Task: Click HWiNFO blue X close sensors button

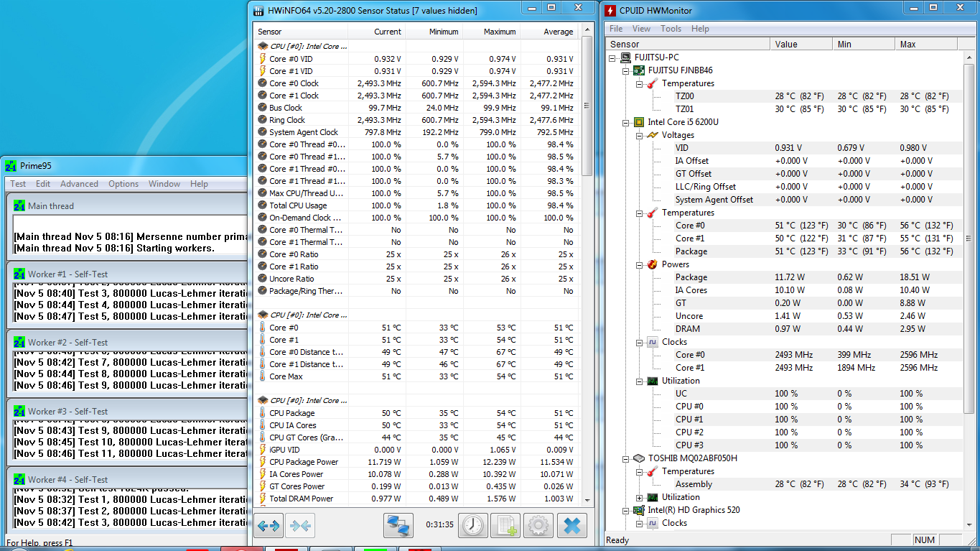Action: click(571, 526)
